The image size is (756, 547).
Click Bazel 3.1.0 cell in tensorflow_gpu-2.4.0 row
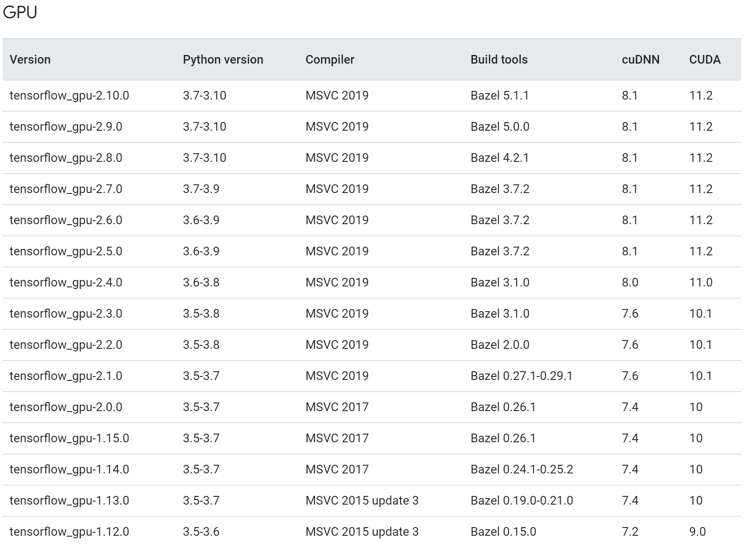[500, 283]
